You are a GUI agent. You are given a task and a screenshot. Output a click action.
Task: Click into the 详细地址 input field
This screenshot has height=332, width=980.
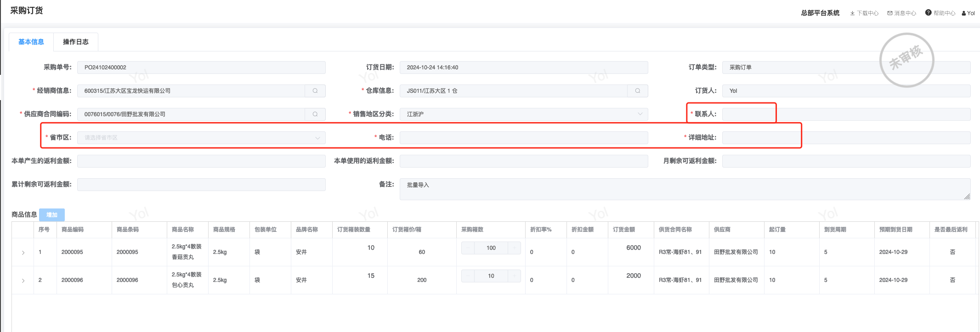point(846,138)
